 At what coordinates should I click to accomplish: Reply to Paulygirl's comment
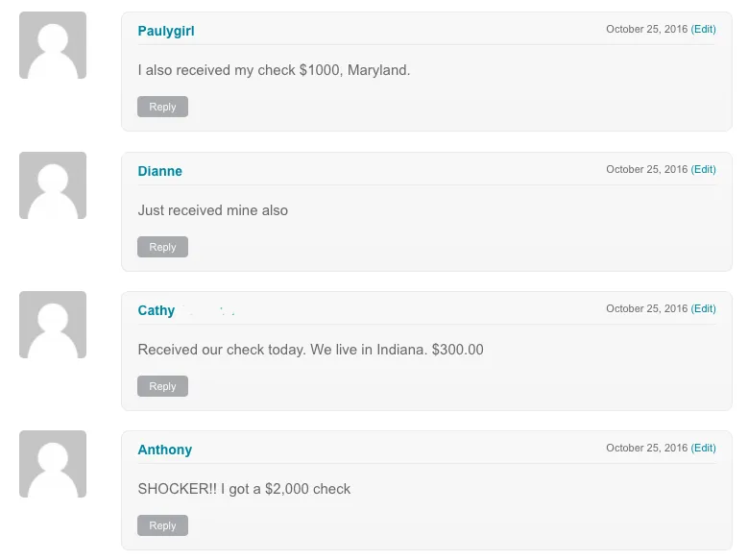click(162, 107)
